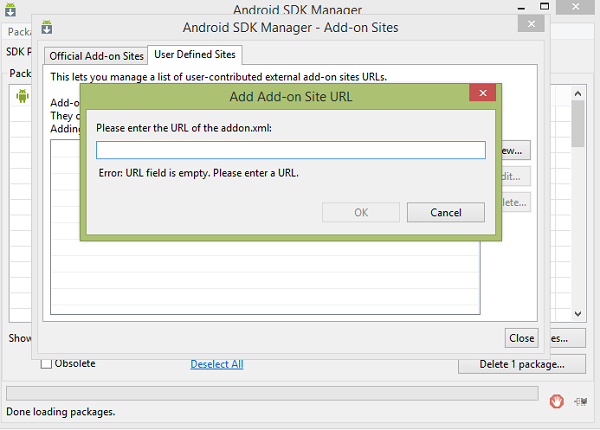Screen dimensions: 600x430
Task: Toggle the Obsolete checkbox
Action: (x=46, y=364)
